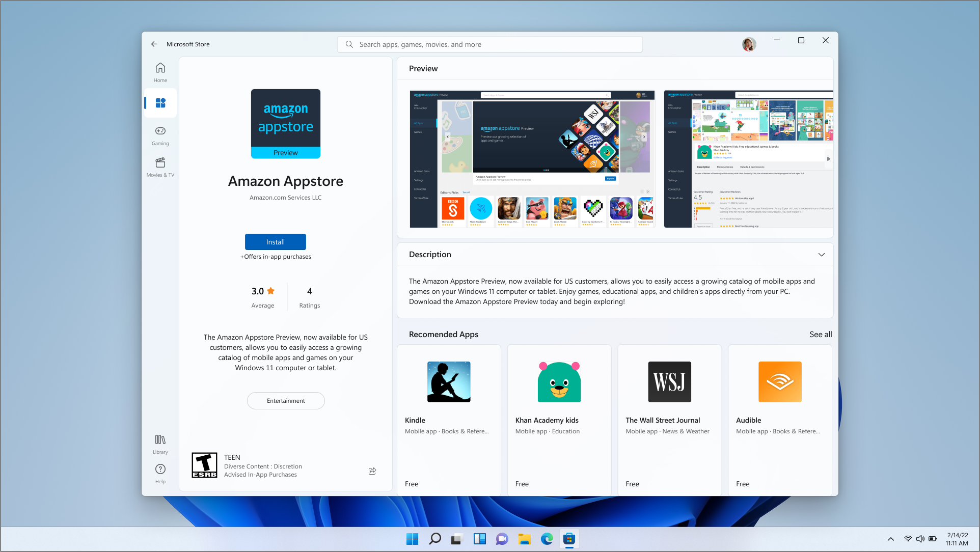Click the Help icon in sidebar
This screenshot has width=980, height=552.
point(160,470)
